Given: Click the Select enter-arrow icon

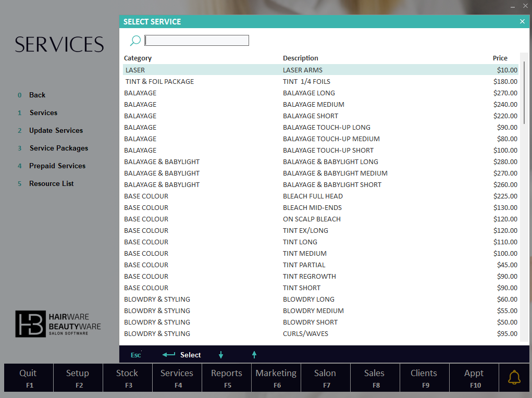Looking at the screenshot, I should click(x=169, y=355).
